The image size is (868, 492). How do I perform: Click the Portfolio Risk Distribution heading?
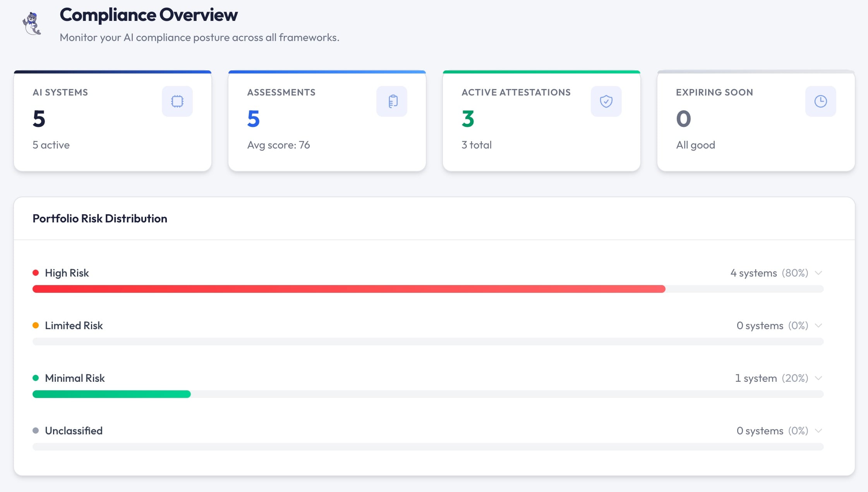click(100, 219)
